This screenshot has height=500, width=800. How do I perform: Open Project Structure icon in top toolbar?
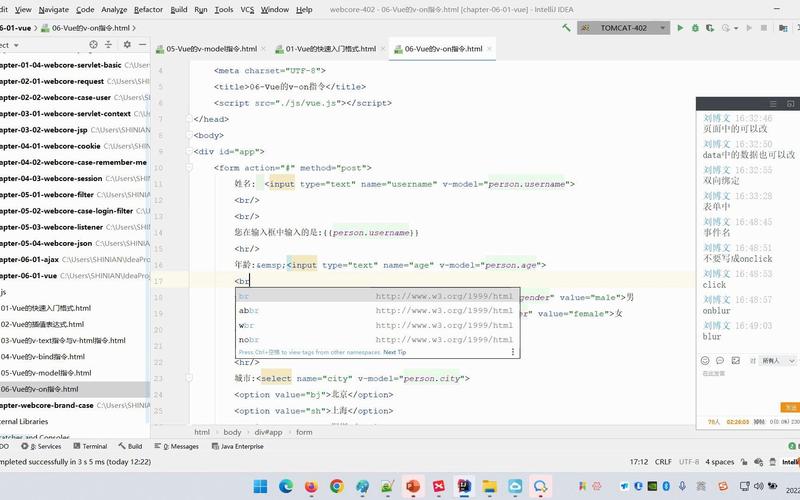tap(783, 28)
